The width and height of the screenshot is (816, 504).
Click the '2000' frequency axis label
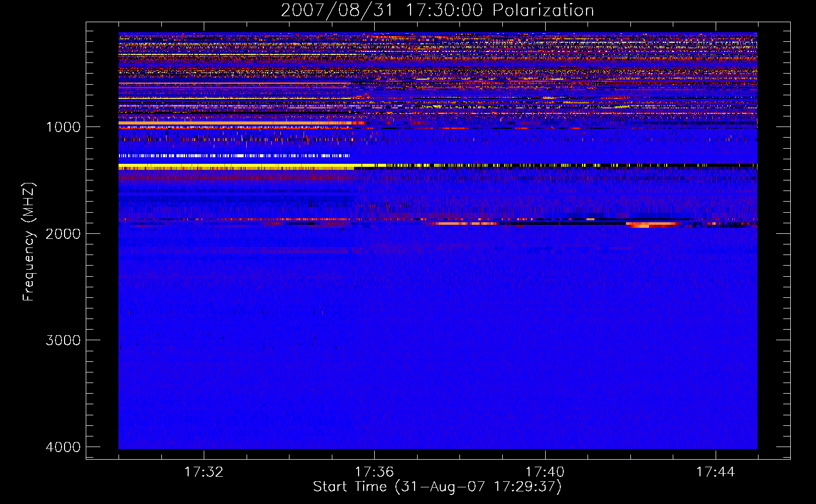(63, 233)
